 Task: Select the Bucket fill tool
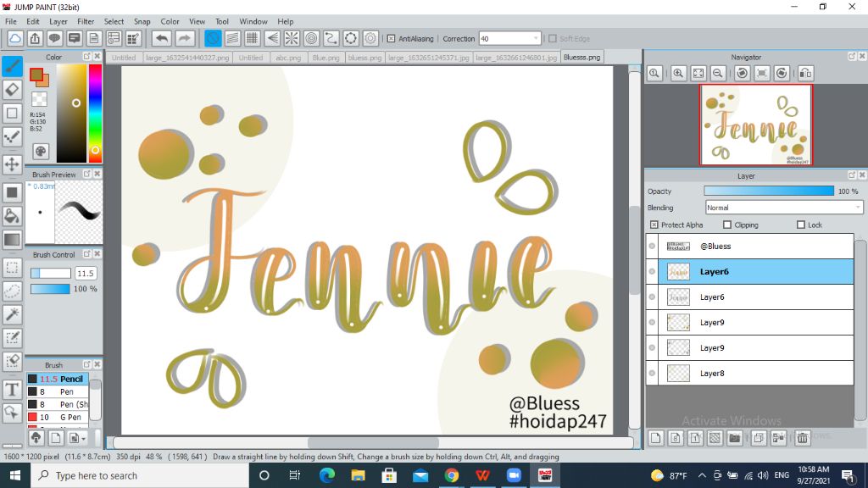click(x=12, y=216)
